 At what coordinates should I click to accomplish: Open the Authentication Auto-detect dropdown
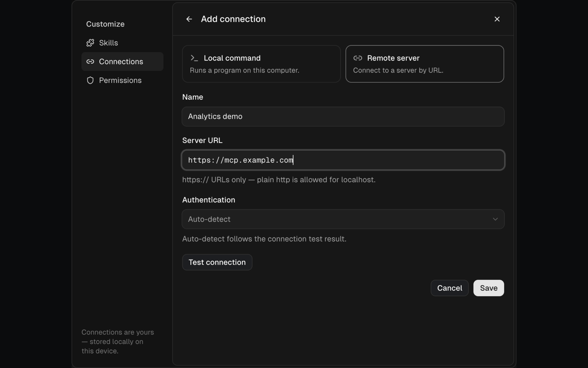click(x=343, y=219)
